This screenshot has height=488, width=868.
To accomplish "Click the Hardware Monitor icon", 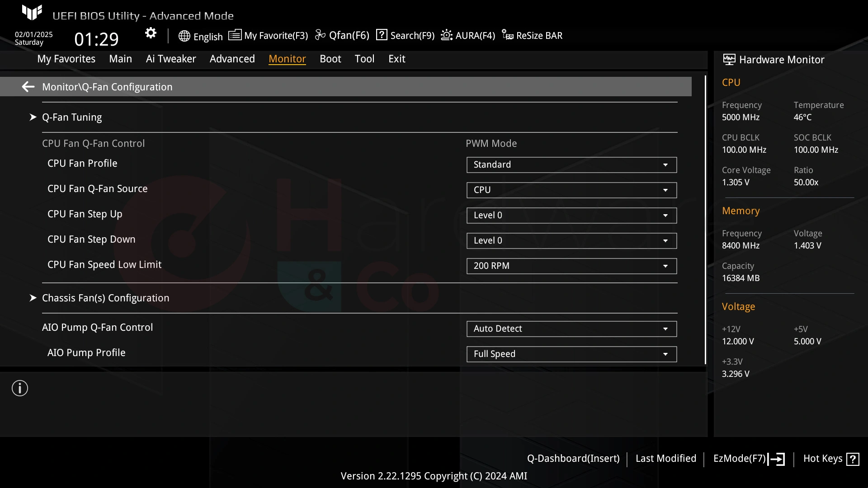I will pos(729,59).
